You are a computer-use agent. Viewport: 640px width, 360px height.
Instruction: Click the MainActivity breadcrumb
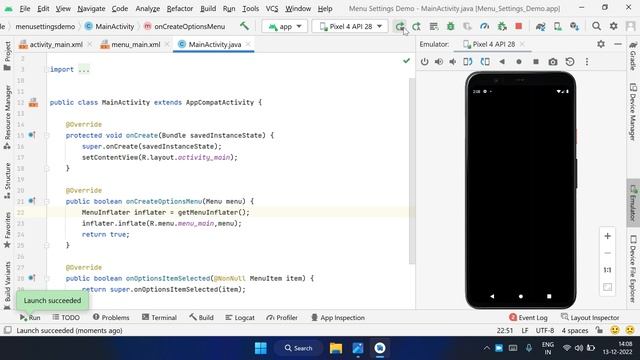tap(109, 27)
